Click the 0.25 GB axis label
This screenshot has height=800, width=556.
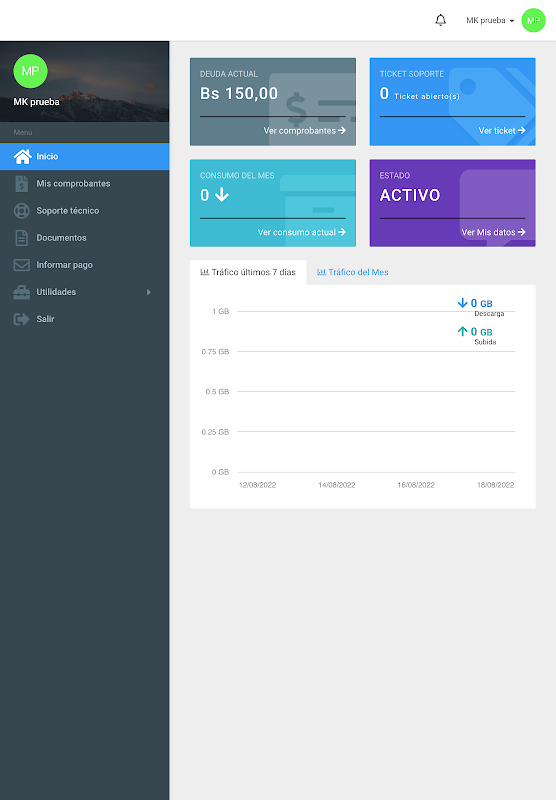pos(215,432)
